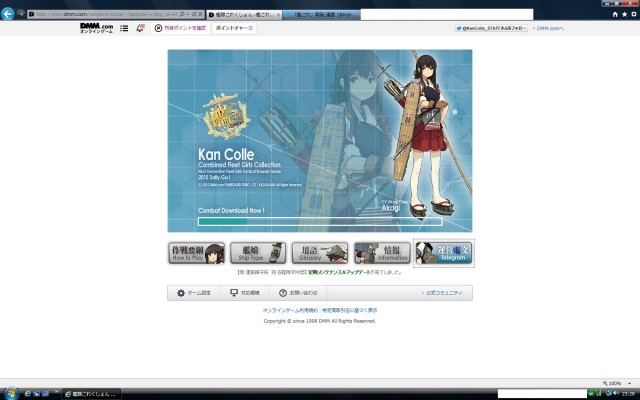Viewport: 640px width, 400px height.
Task: Open the Glossary banner
Action: pyautogui.click(x=320, y=253)
